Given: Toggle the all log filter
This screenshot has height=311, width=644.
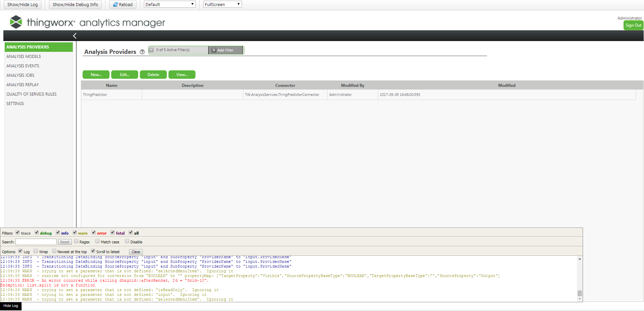Looking at the screenshot, I should pos(131,233).
